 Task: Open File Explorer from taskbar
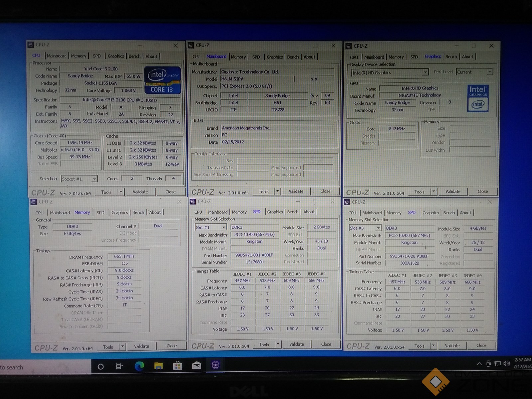[x=158, y=366]
